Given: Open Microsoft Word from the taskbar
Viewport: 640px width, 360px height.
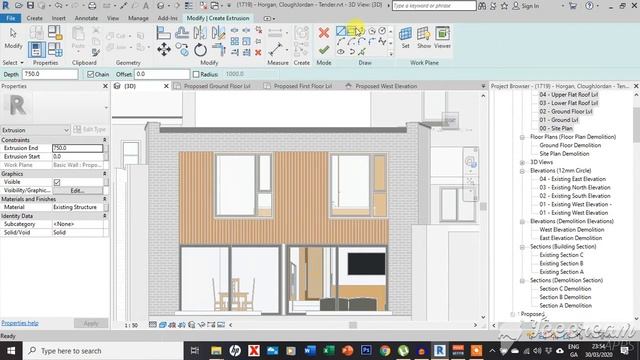Looking at the screenshot, I should (310, 351).
